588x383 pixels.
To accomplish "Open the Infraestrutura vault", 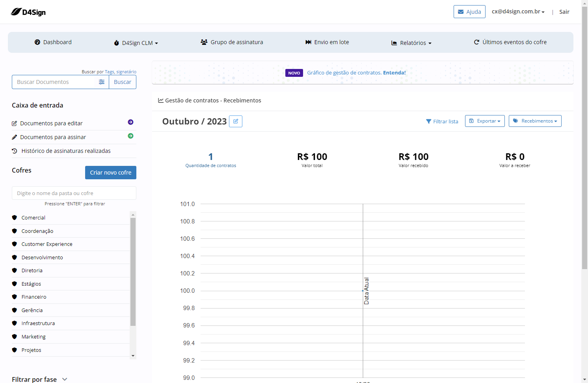I will coord(38,323).
